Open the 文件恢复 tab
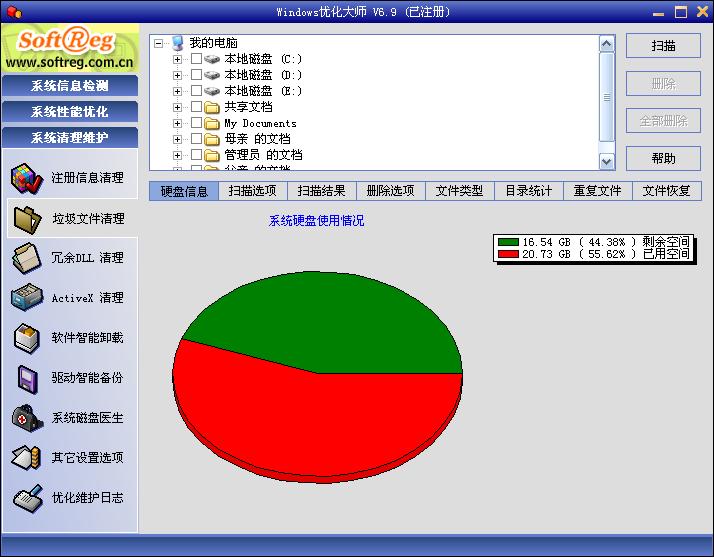Viewport: 714px width, 557px height. tap(667, 191)
